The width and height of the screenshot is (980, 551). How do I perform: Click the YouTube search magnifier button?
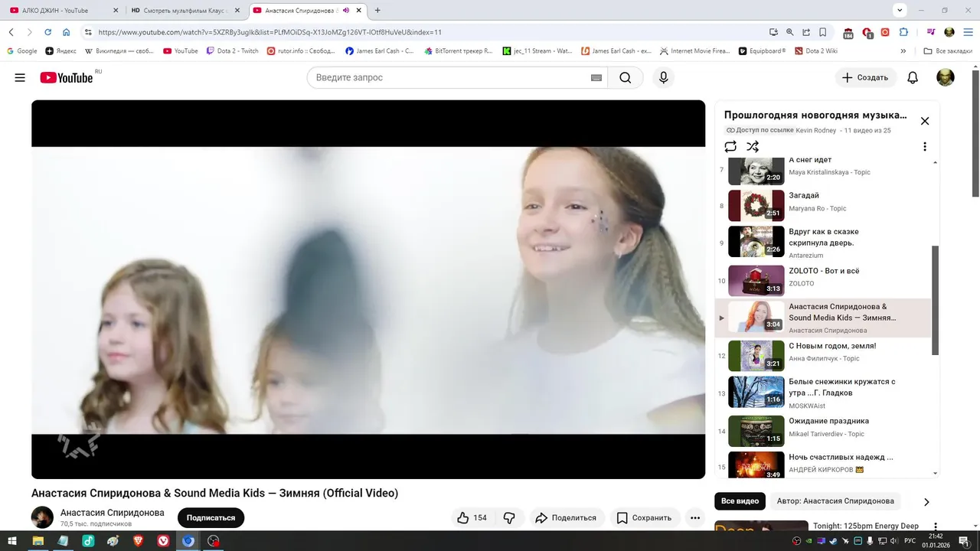tap(626, 77)
